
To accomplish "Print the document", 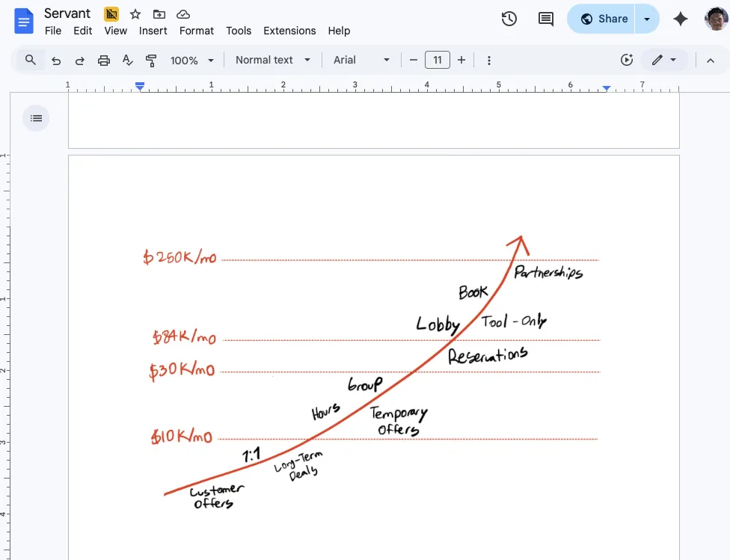I will (x=103, y=61).
